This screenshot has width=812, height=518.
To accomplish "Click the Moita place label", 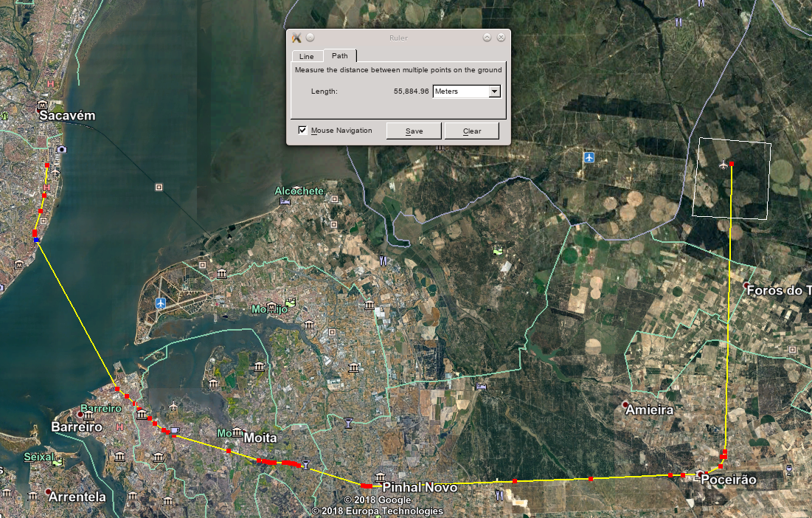I will click(260, 438).
